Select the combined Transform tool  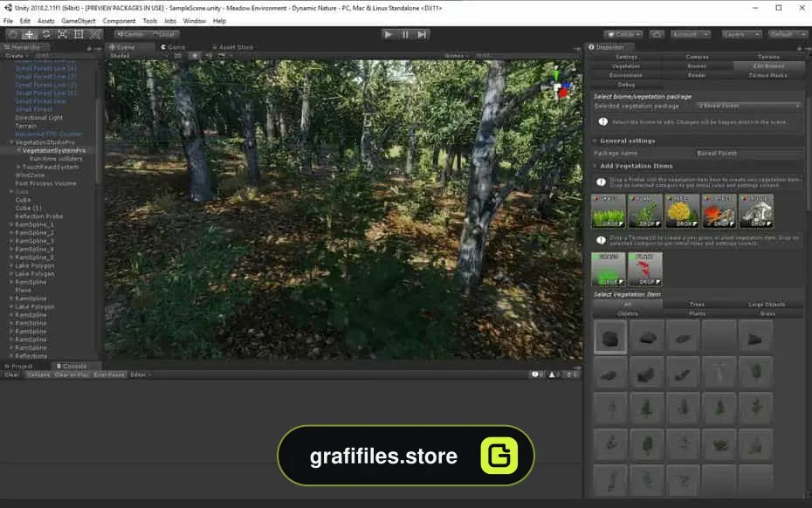[x=96, y=34]
